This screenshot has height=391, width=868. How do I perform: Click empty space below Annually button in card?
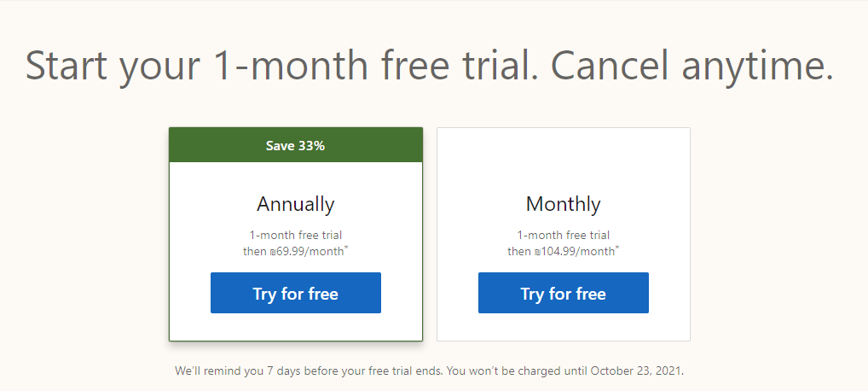pyautogui.click(x=296, y=327)
